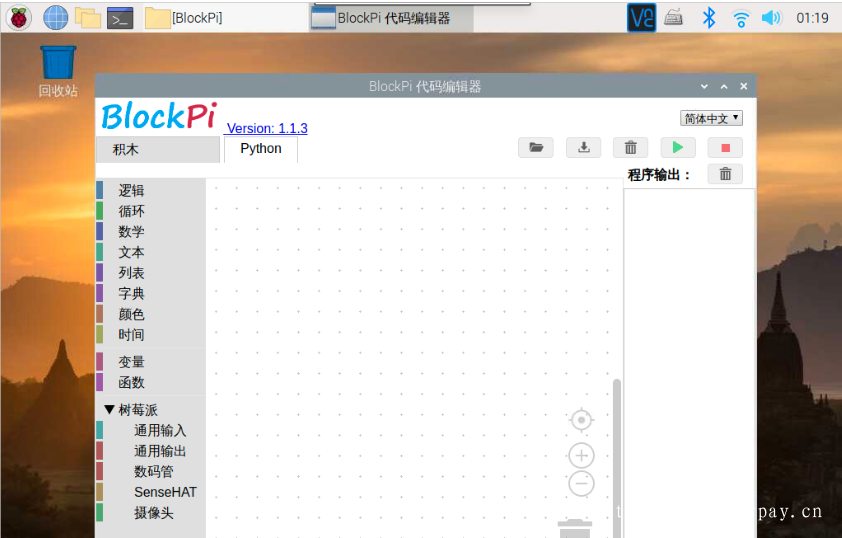Expand the window options arrow in title bar
The height and width of the screenshot is (538, 842).
704,87
